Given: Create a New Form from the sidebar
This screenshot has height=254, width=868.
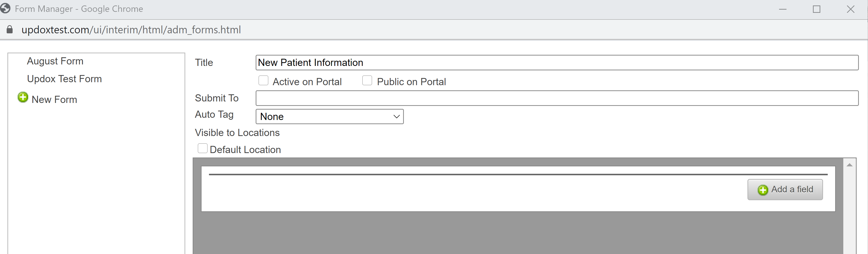Looking at the screenshot, I should coord(54,99).
